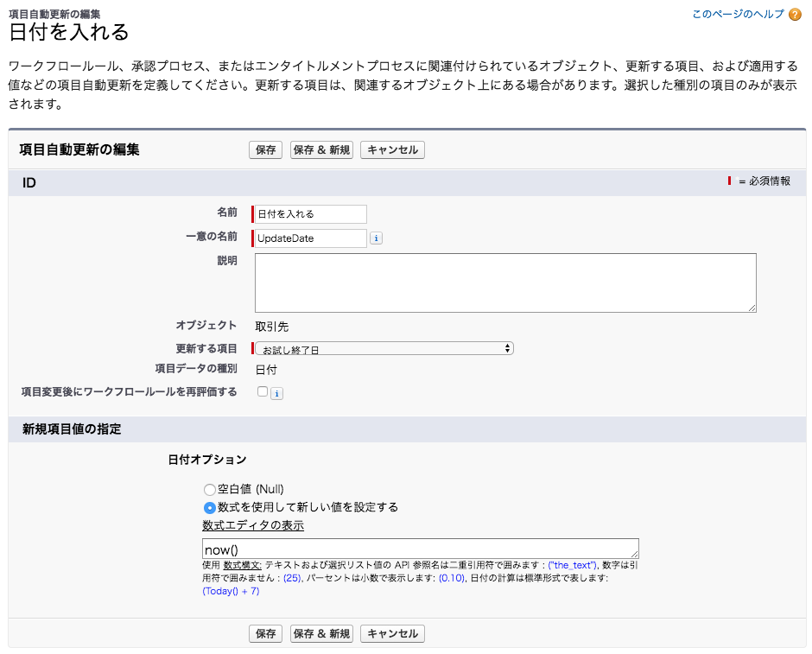The width and height of the screenshot is (812, 654).
Task: Select the 空白値 (Null) radio option
Action: [x=209, y=489]
